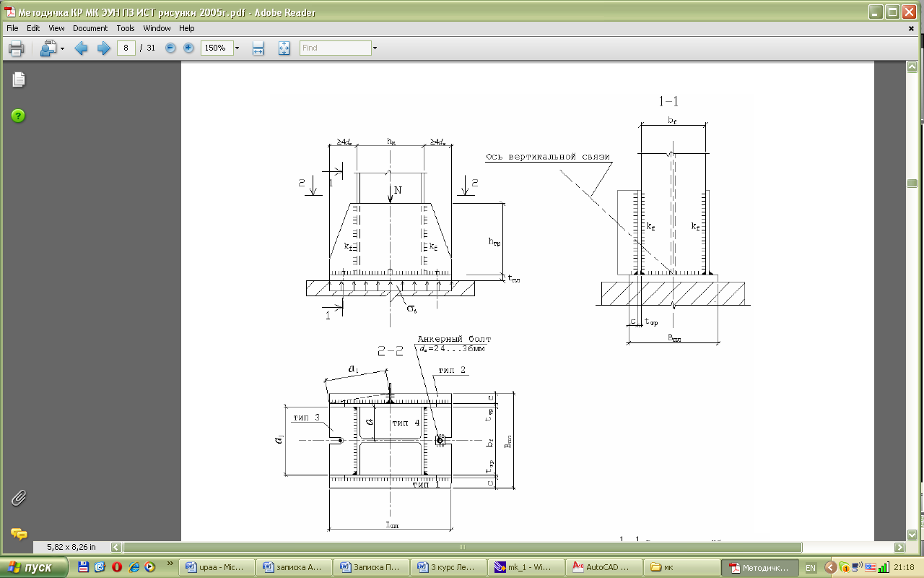The image size is (924, 578).
Task: Open the Window menu
Action: tap(157, 28)
